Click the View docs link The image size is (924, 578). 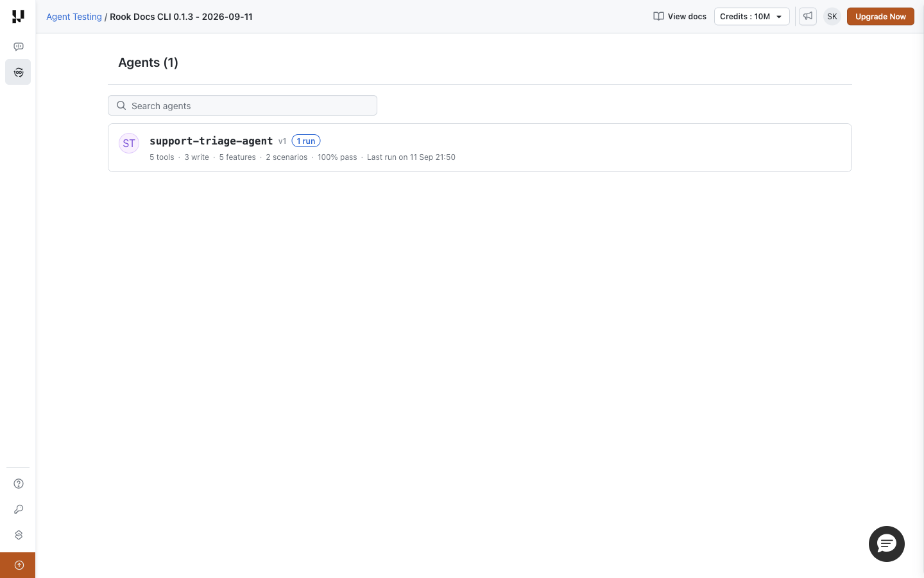[x=680, y=16]
